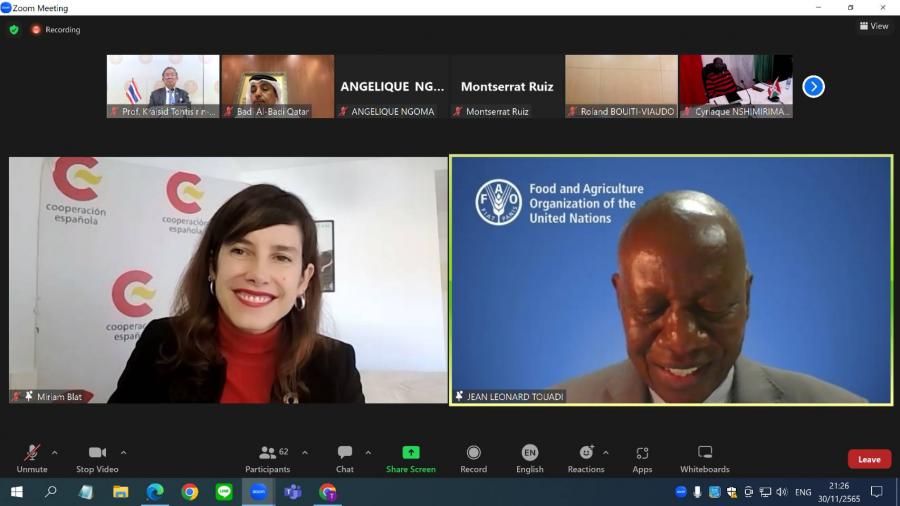This screenshot has width=900, height=506.
Task: Toggle the ENG input language indicator
Action: point(803,492)
